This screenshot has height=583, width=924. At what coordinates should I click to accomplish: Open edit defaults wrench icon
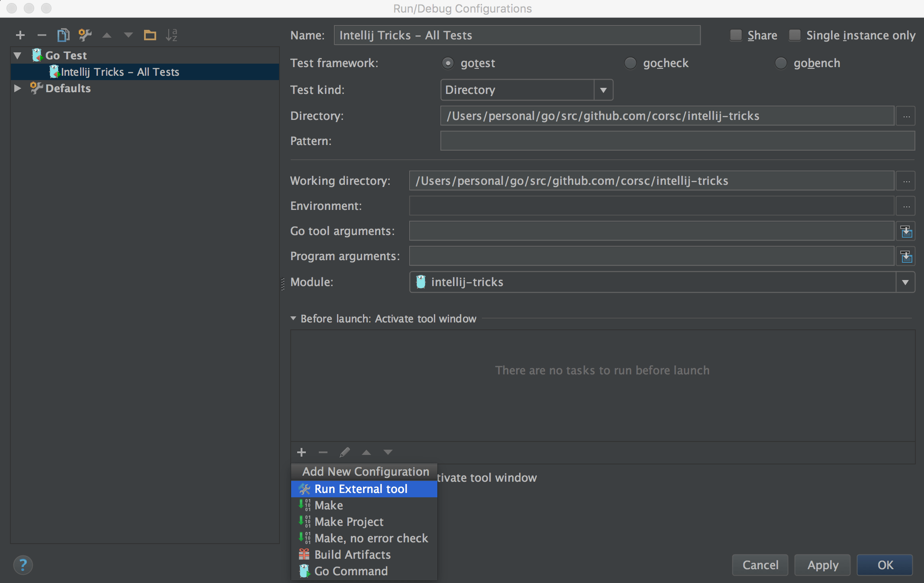point(85,35)
